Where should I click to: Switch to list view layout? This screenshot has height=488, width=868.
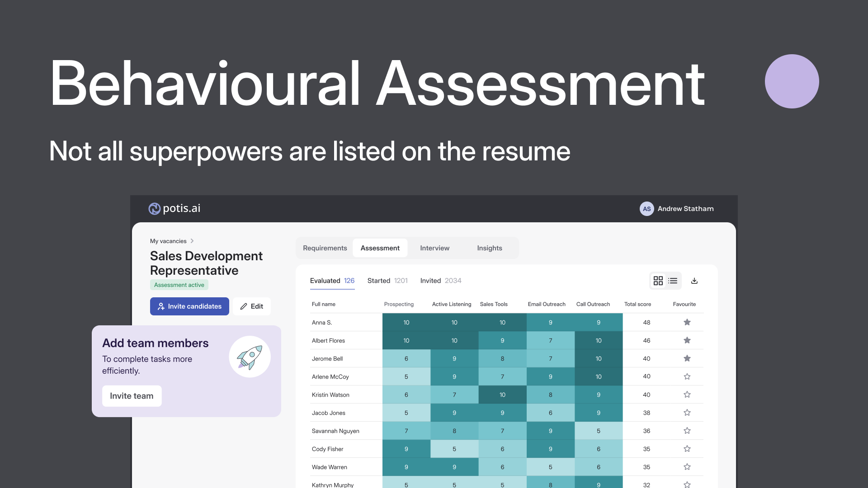[x=673, y=281]
